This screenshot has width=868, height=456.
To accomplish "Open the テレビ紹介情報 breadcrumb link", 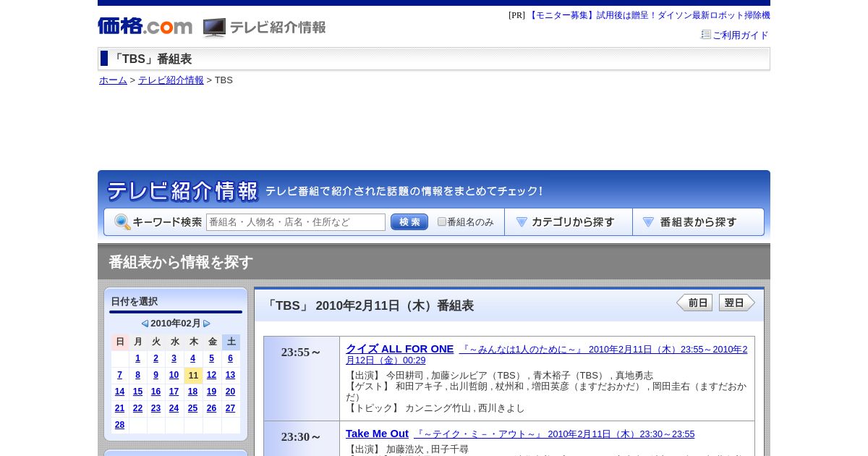I will pos(171,80).
